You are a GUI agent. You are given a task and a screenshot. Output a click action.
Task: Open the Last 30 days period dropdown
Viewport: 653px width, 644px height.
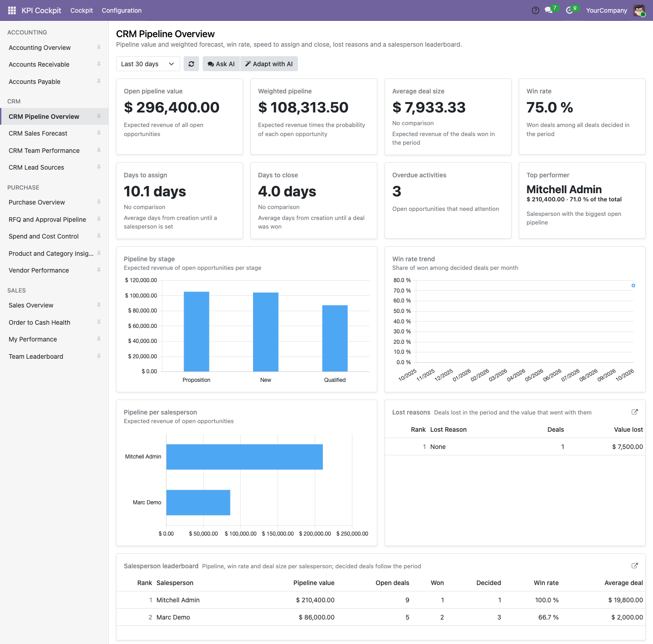click(148, 64)
